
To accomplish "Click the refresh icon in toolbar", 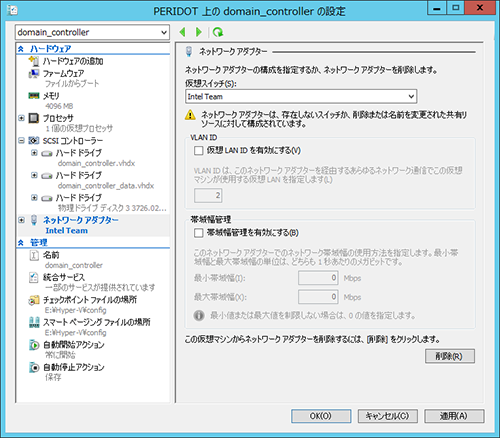I will click(x=218, y=32).
